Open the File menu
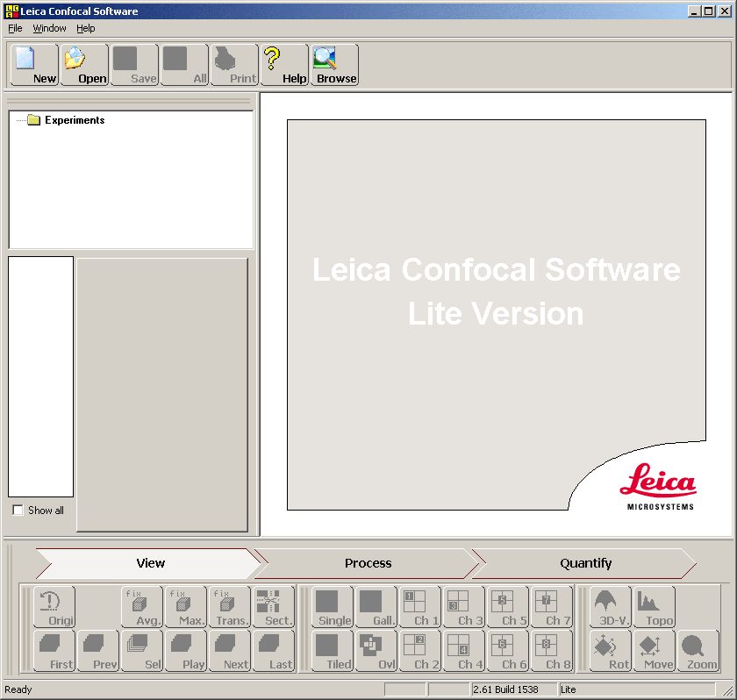 coord(15,28)
